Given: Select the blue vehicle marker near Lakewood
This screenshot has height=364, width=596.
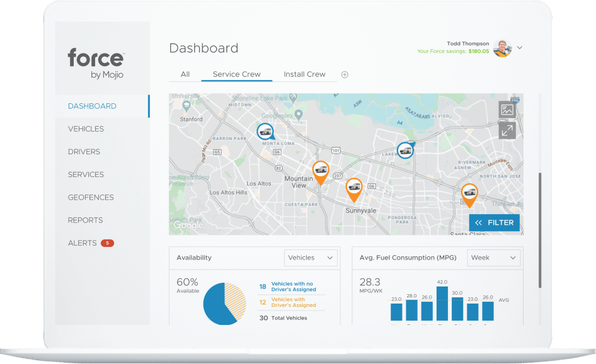Looking at the screenshot, I should pos(405,150).
